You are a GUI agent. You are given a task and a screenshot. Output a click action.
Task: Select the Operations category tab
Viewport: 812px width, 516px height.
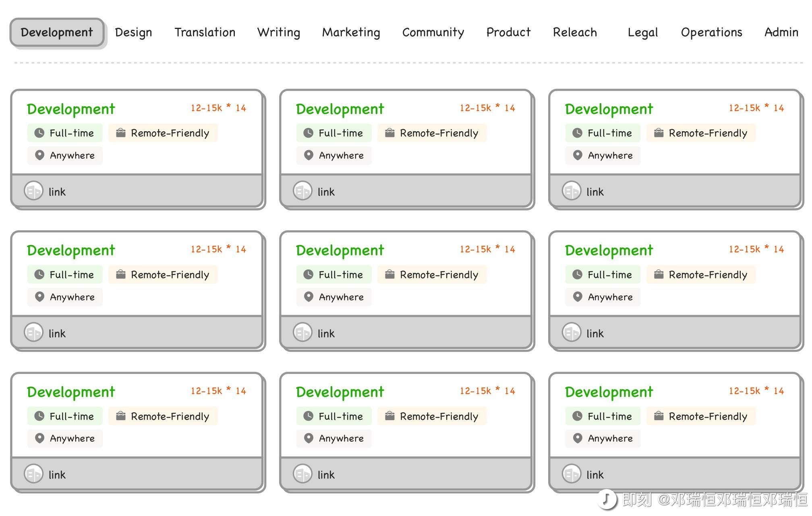711,33
